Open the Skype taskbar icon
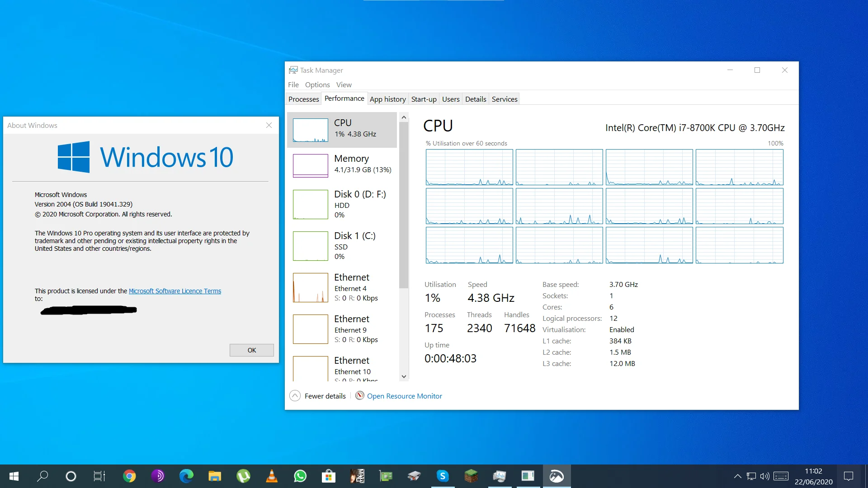This screenshot has height=488, width=868. pyautogui.click(x=443, y=476)
